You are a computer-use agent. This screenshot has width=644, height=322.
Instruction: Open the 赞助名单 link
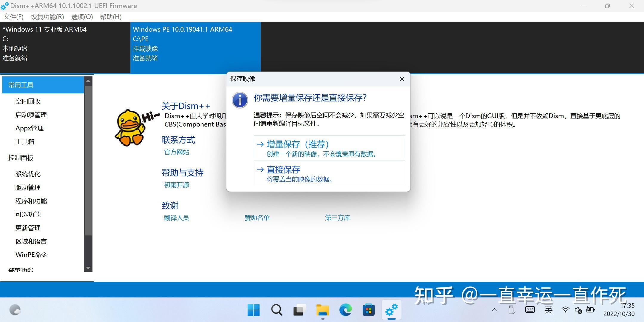point(257,218)
